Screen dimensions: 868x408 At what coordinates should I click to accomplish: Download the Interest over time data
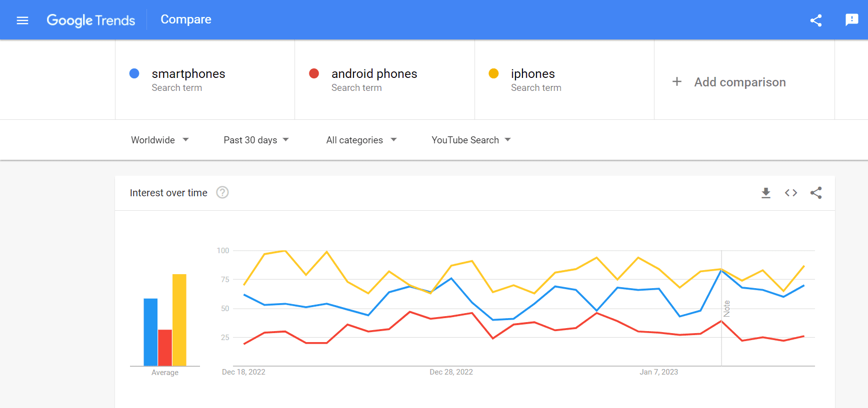[766, 193]
